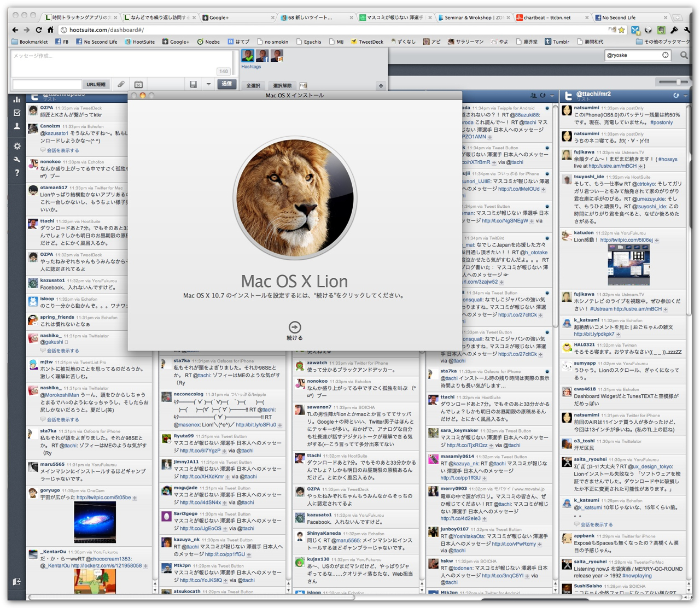
Task: Click the attachment paperclip icon in composer
Action: pyautogui.click(x=121, y=84)
